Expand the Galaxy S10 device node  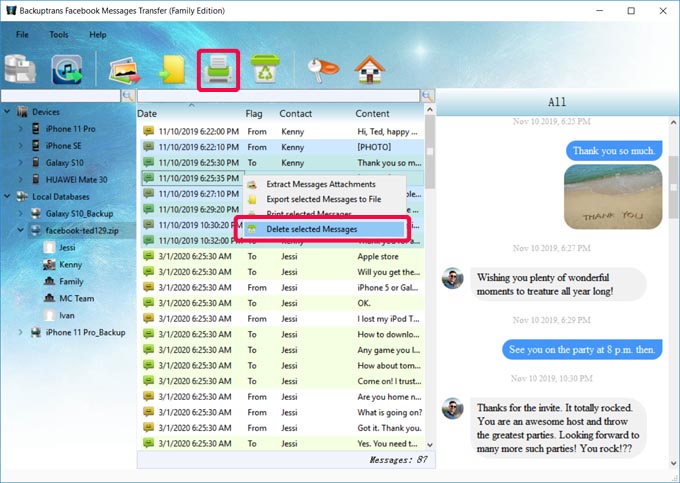[x=20, y=163]
